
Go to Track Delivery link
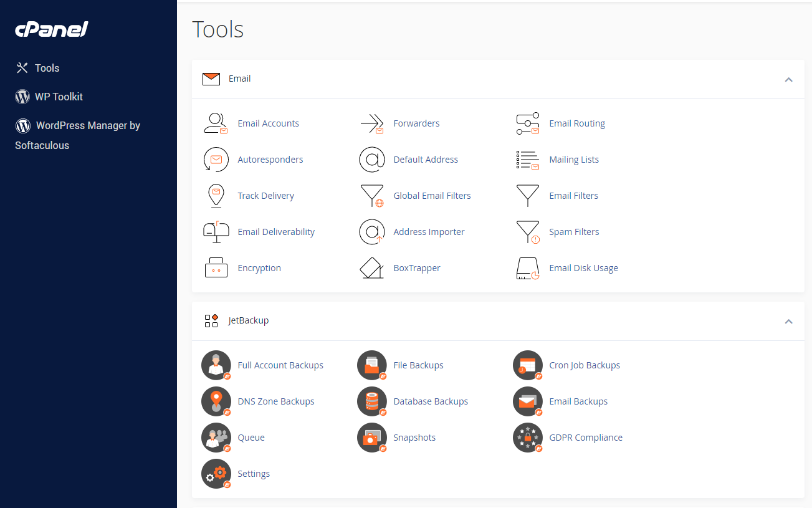(265, 196)
